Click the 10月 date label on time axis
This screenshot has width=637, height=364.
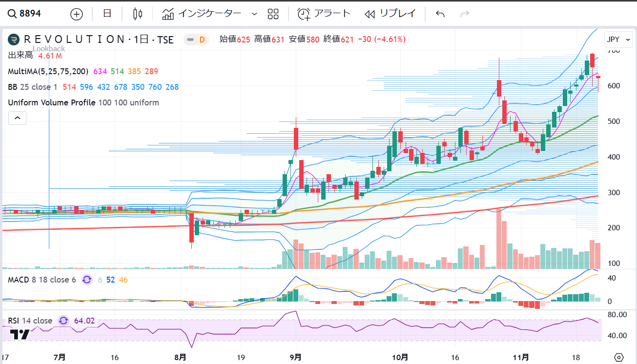tap(400, 357)
